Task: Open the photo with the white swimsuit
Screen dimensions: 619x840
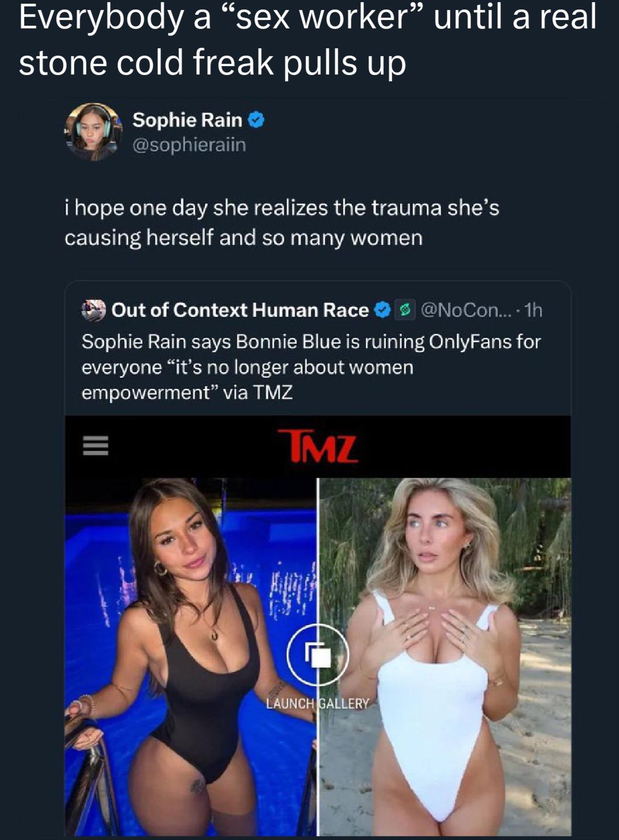Action: (446, 682)
